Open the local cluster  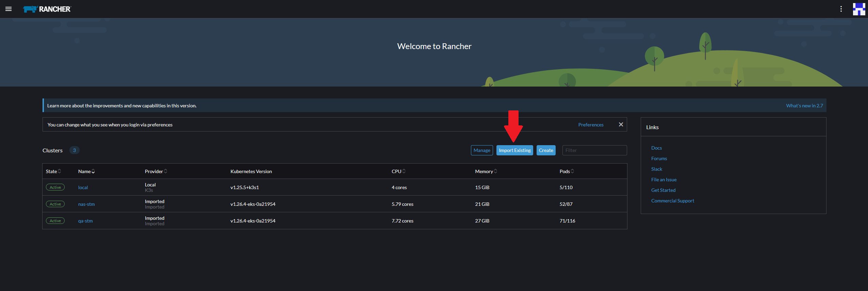83,187
